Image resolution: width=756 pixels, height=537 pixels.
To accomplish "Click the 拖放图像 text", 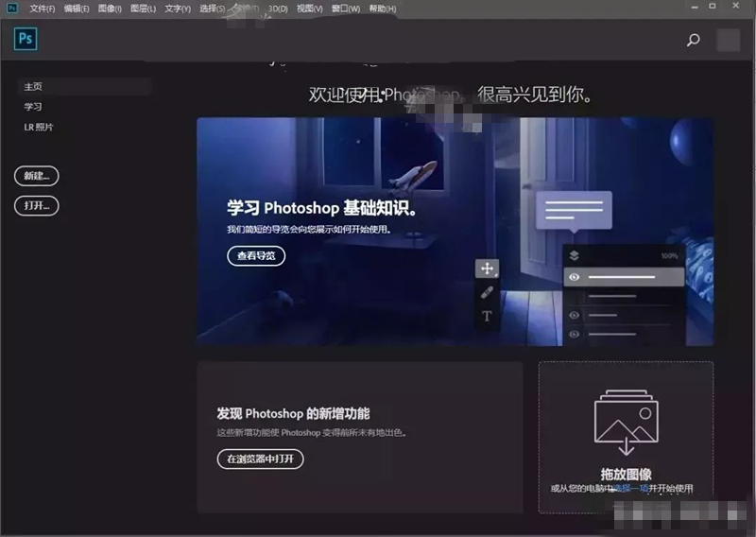I will (x=626, y=474).
